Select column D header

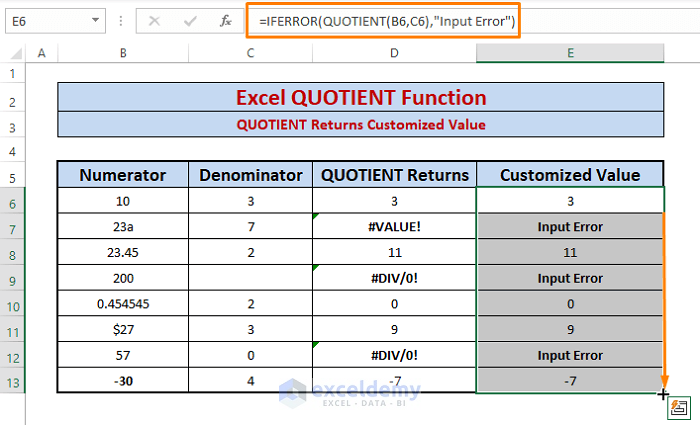pyautogui.click(x=394, y=53)
